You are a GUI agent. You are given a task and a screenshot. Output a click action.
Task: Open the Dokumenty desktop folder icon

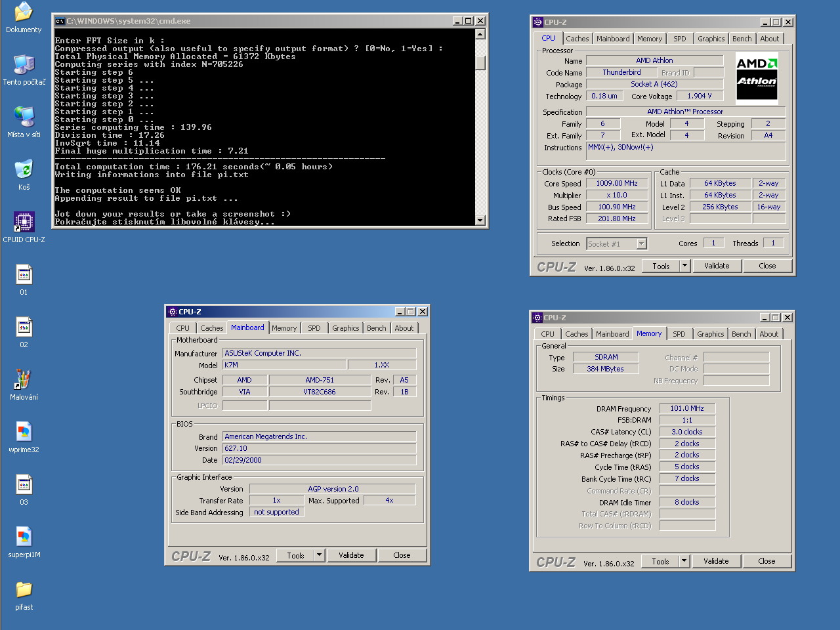coord(24,17)
